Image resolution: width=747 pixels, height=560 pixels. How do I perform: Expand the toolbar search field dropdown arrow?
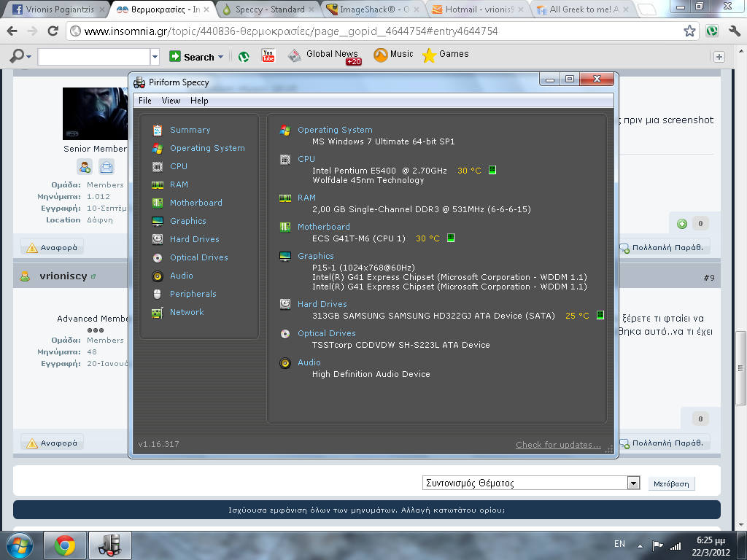155,57
